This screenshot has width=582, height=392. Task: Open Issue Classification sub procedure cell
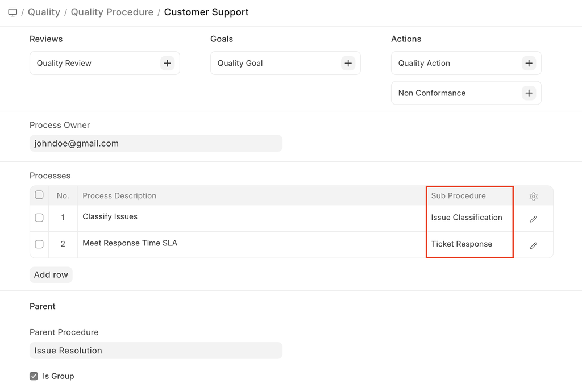(x=467, y=218)
